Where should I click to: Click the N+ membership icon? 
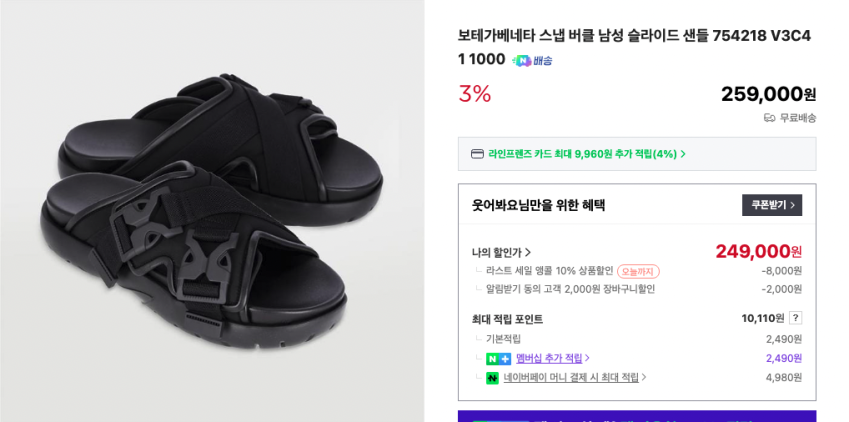[498, 358]
